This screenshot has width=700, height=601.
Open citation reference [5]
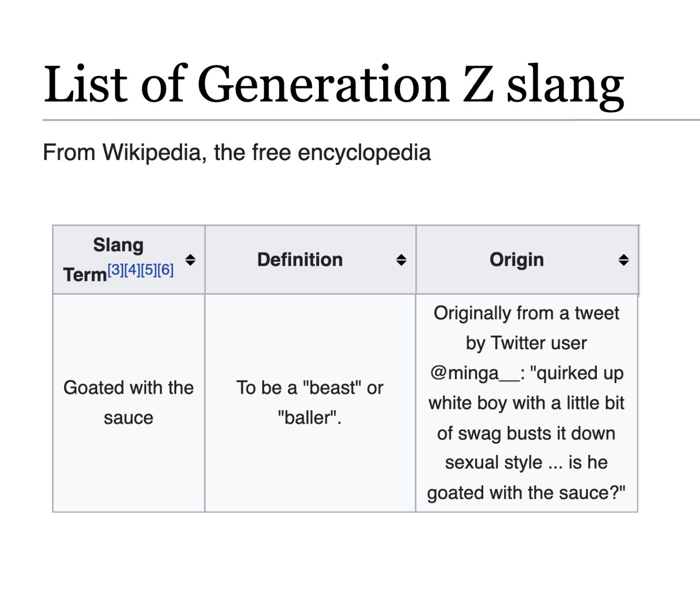149,270
